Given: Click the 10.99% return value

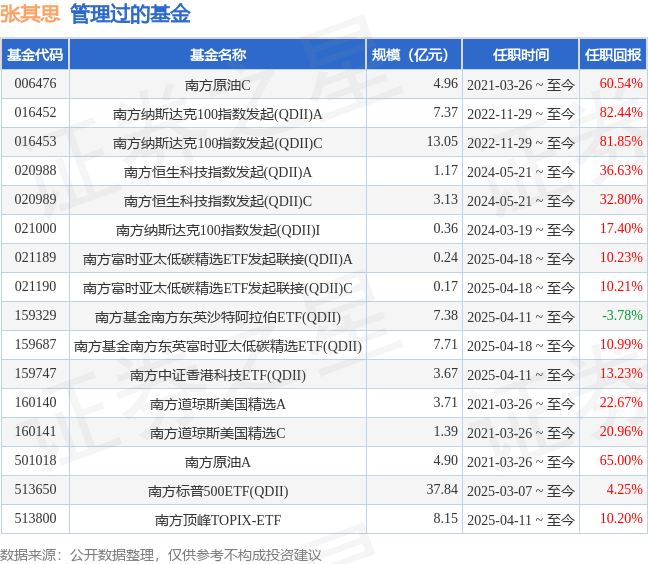Looking at the screenshot, I should (621, 344).
